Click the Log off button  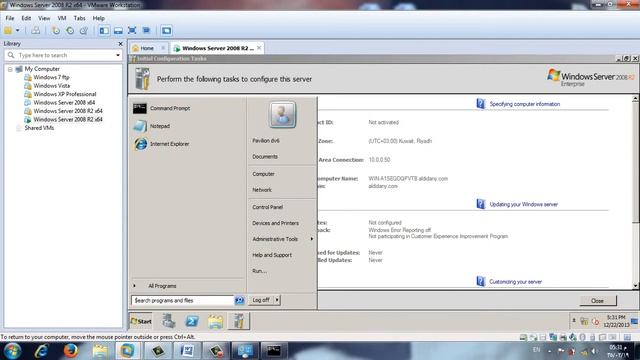tap(261, 300)
